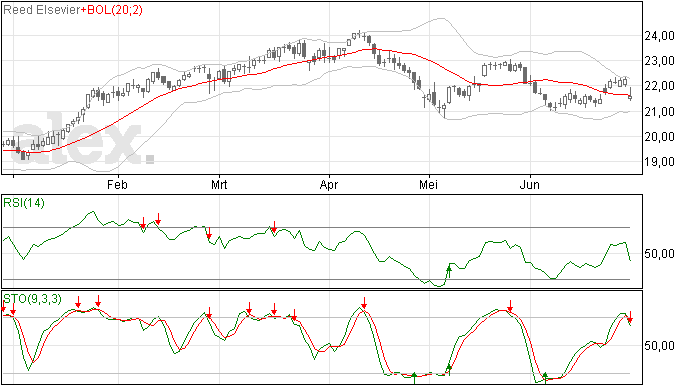Click the 'Apr' month axis label
690x387 pixels.
coord(329,184)
